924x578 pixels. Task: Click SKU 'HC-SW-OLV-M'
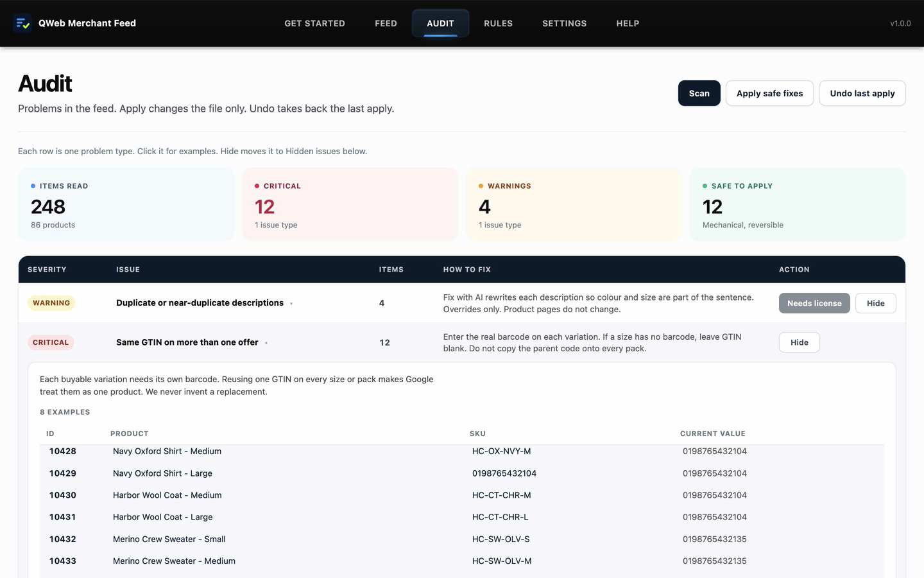coord(502,561)
